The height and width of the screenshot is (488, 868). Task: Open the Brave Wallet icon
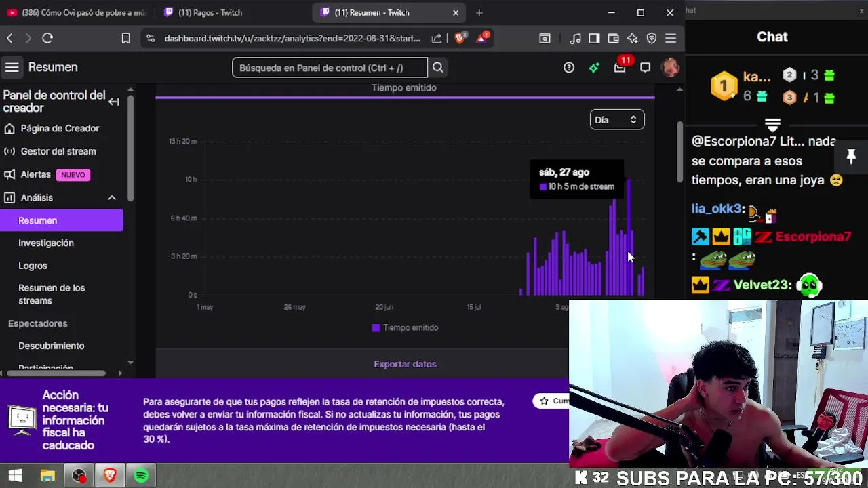(614, 39)
